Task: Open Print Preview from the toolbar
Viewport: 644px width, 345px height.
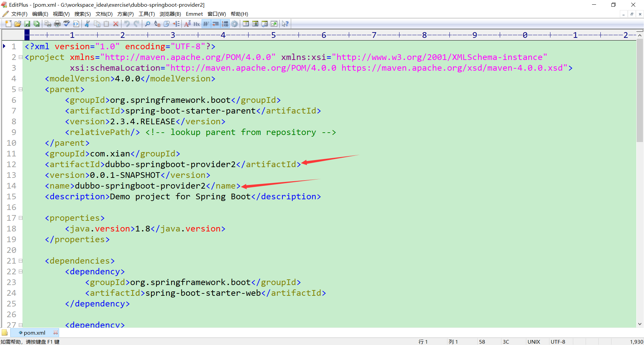Action: (48, 24)
